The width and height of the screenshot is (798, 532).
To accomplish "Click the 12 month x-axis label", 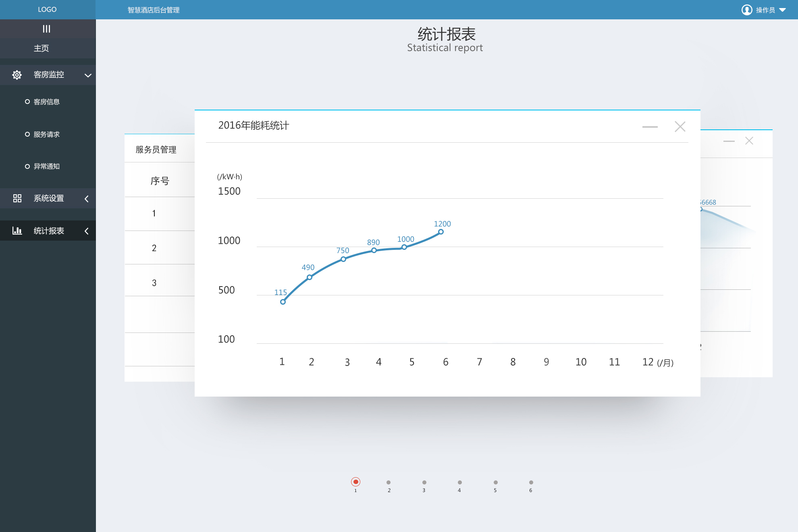I will point(648,362).
